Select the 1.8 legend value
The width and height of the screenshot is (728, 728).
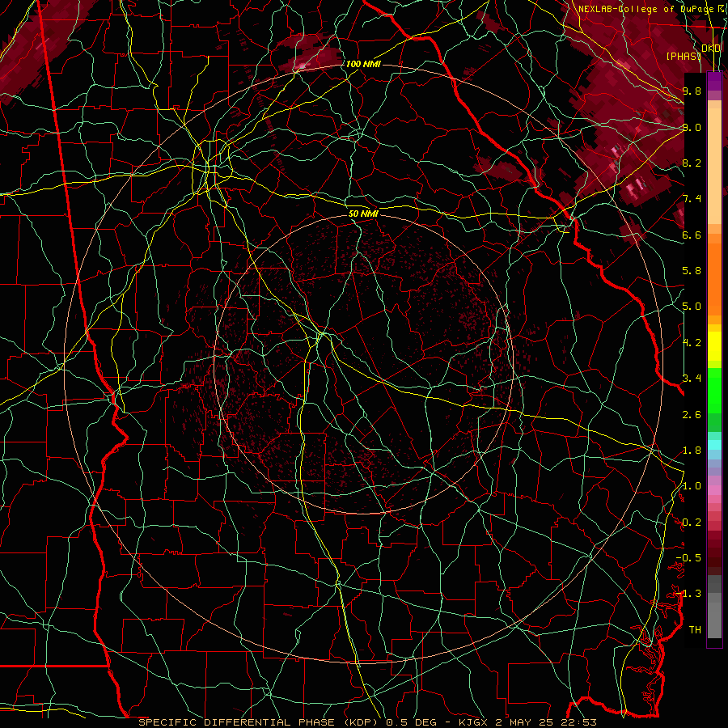(x=692, y=451)
